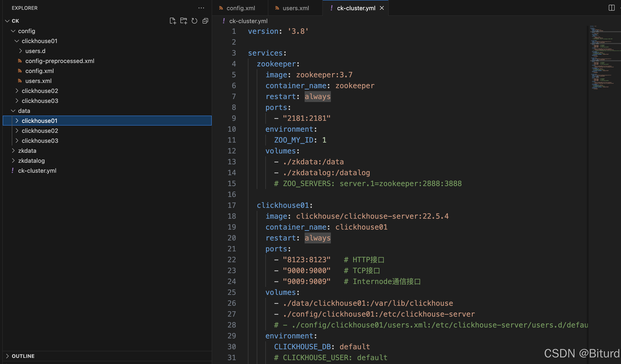Click the "8123:8123" port mapping
The width and height of the screenshot is (621, 364).
point(306,260)
